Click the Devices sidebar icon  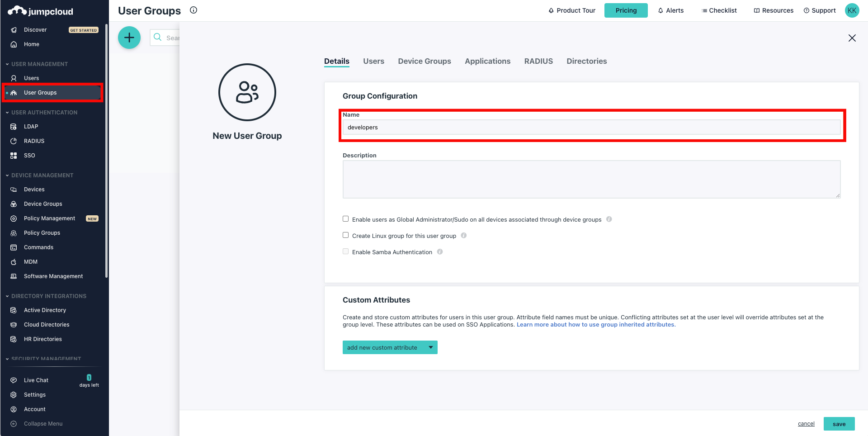point(14,190)
